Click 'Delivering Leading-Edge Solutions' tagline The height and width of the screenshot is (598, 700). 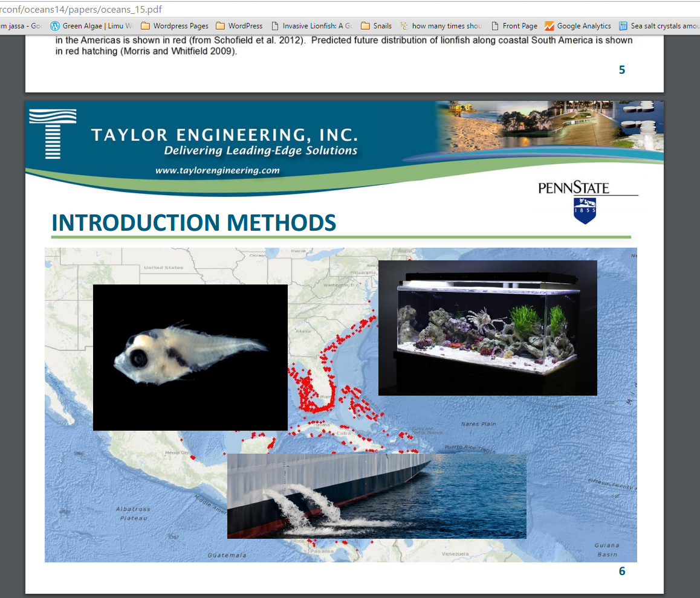click(x=261, y=151)
